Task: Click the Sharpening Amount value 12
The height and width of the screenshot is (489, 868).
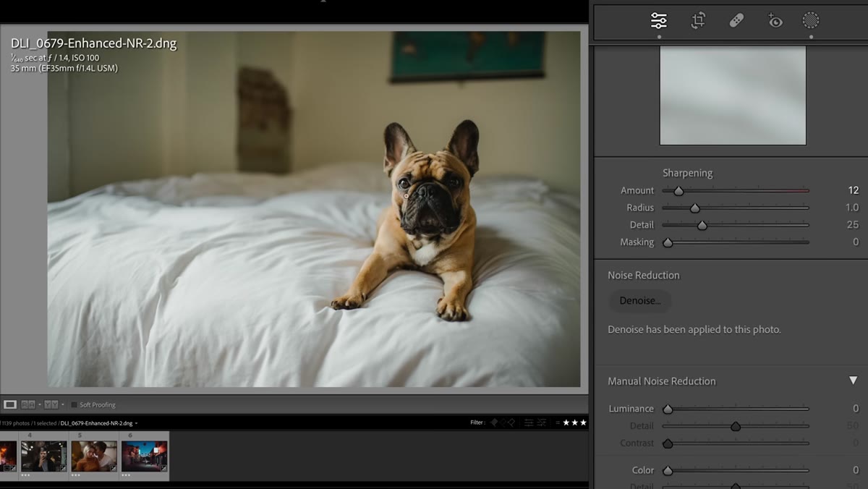Action: [854, 190]
